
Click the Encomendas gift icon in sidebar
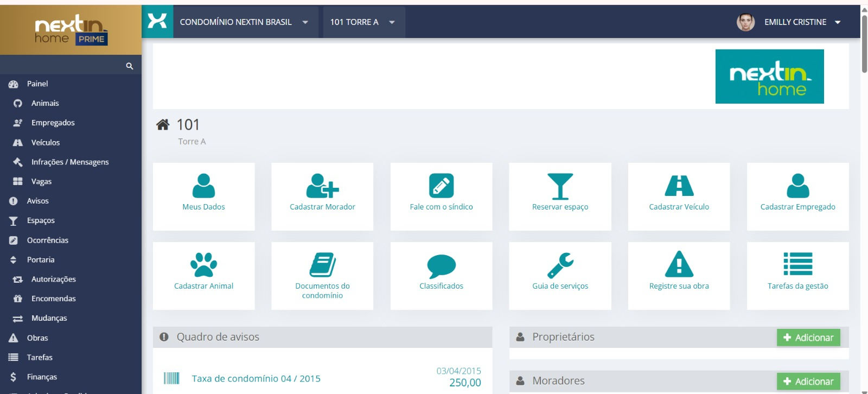18,298
